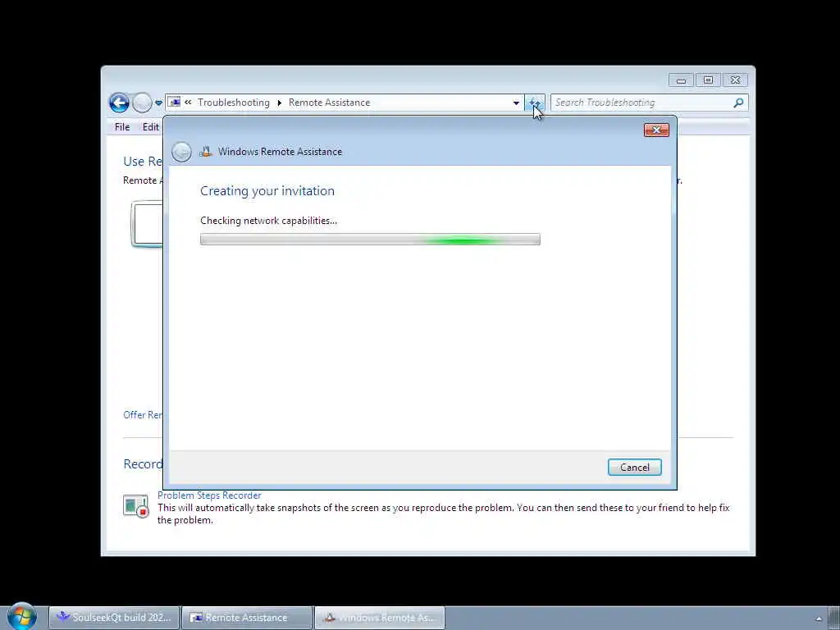Open the File menu
The width and height of the screenshot is (840, 630).
(x=122, y=127)
